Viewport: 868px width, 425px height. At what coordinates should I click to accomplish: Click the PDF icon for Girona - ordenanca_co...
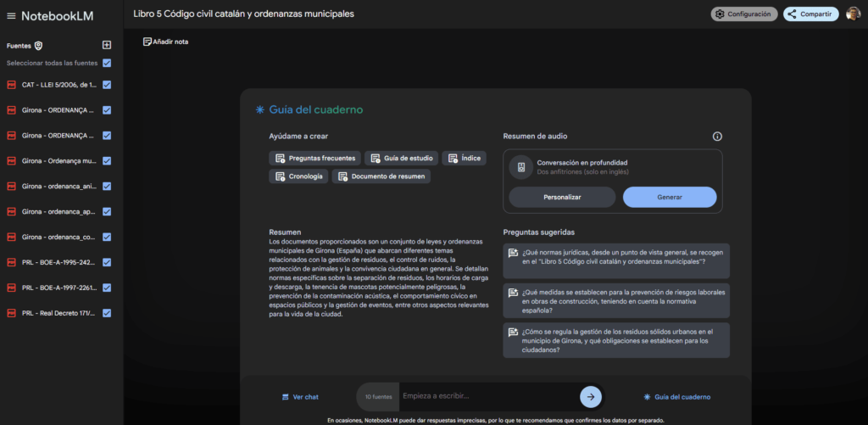click(x=10, y=237)
